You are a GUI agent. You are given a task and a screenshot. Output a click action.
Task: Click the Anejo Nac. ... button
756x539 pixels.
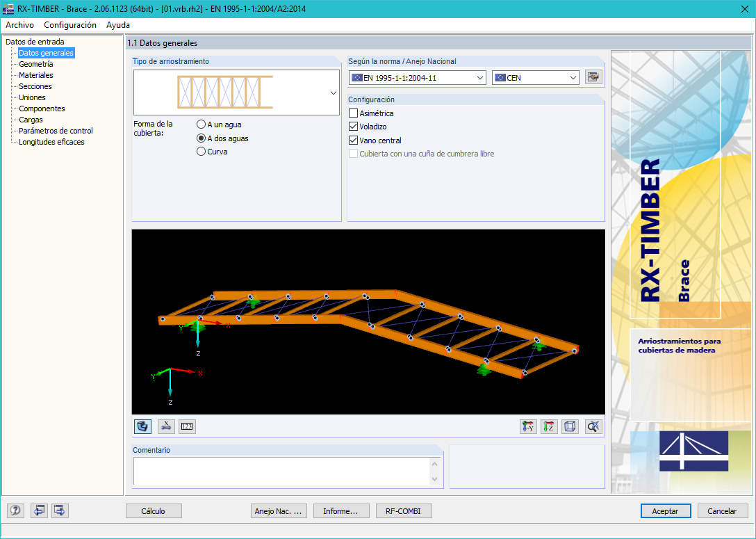[x=278, y=511]
